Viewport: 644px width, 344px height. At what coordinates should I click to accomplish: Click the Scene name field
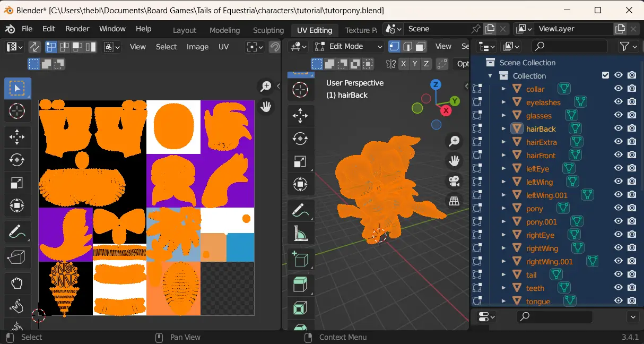click(437, 29)
